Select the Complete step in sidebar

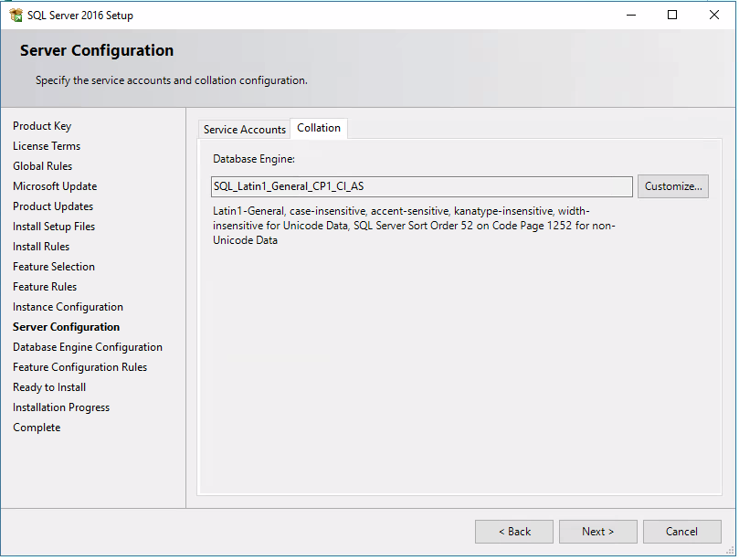point(37,428)
